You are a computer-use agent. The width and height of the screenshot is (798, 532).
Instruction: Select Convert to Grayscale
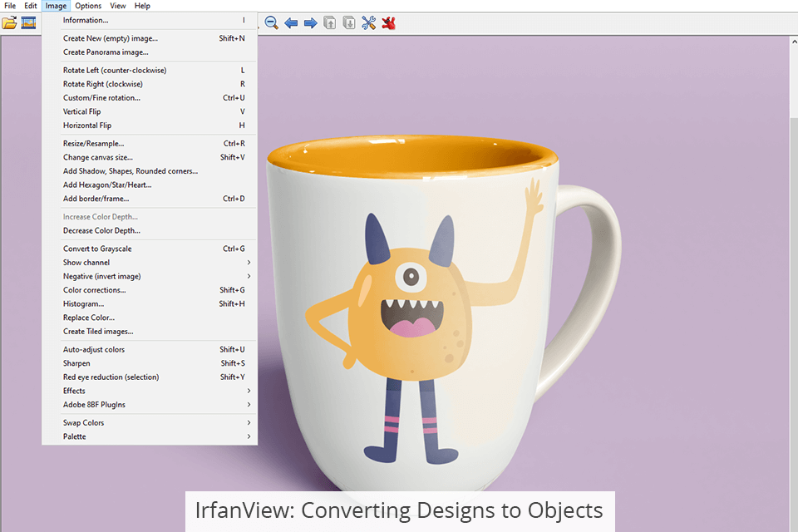pyautogui.click(x=150, y=249)
